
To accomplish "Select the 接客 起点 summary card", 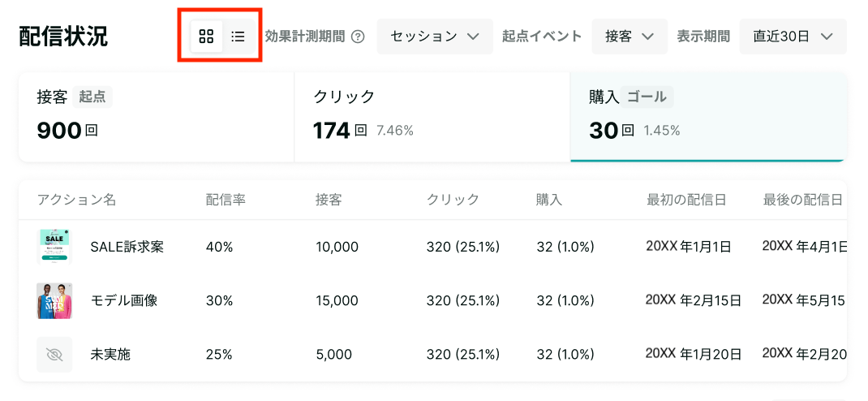I will coord(156,117).
